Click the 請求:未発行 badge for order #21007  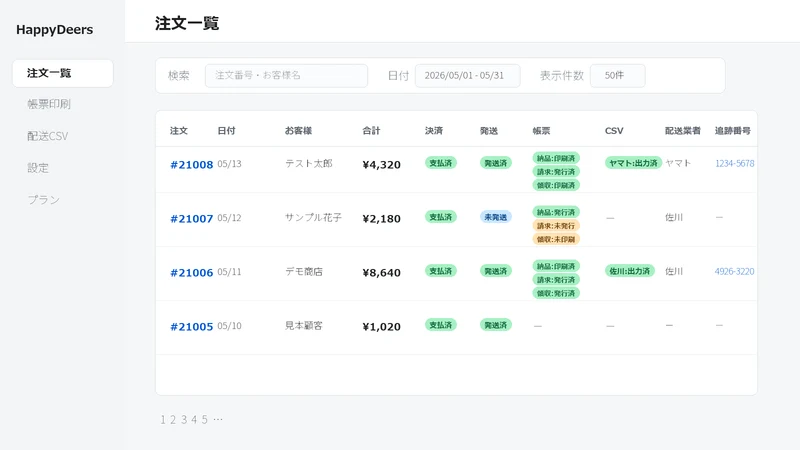coord(556,226)
